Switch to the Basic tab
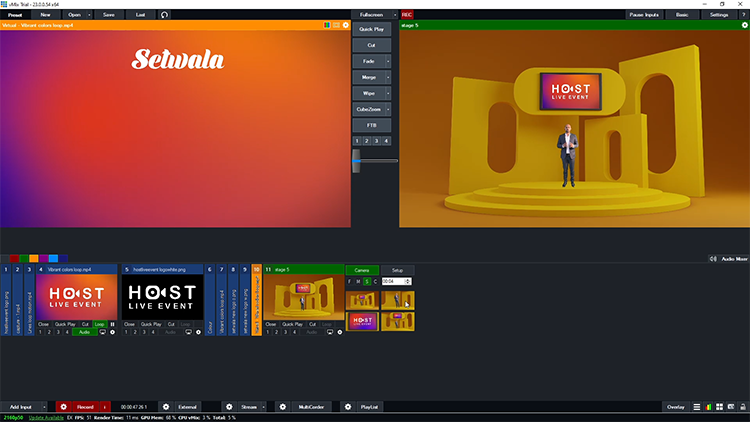This screenshot has height=422, width=750. click(x=681, y=15)
